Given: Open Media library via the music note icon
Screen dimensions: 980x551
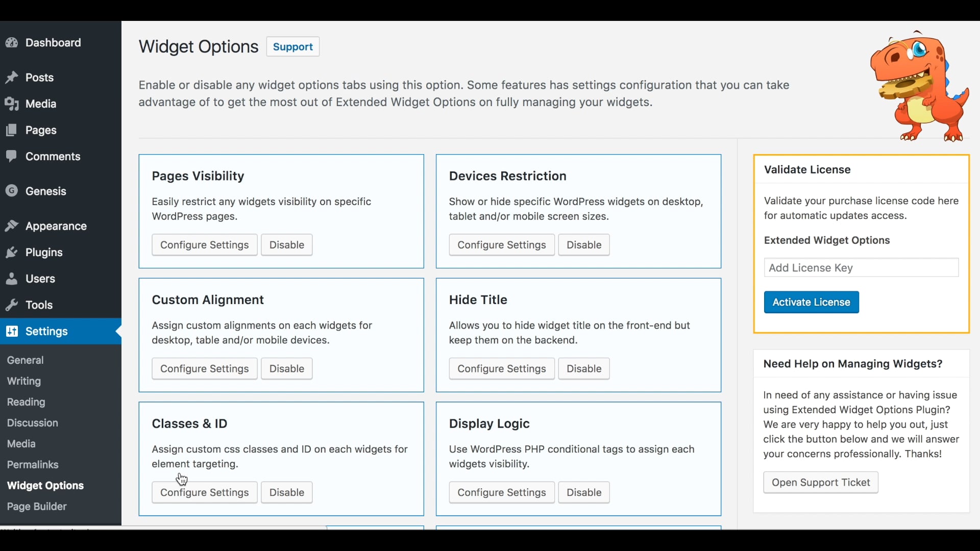Looking at the screenshot, I should (x=12, y=104).
